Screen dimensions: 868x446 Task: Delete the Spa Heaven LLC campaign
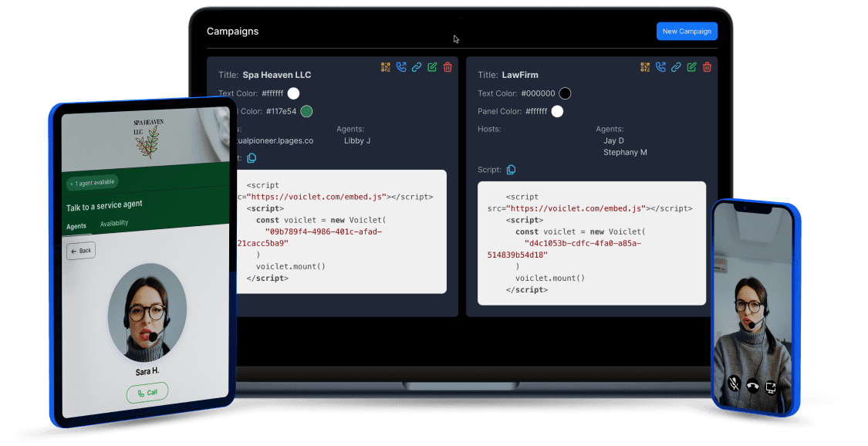click(x=448, y=67)
